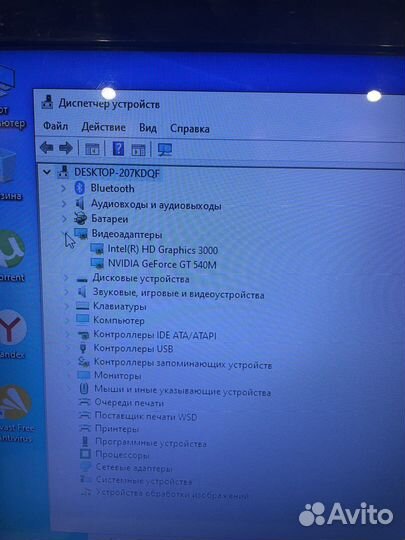Click the Клавиатуры keyboard icon

[82, 306]
